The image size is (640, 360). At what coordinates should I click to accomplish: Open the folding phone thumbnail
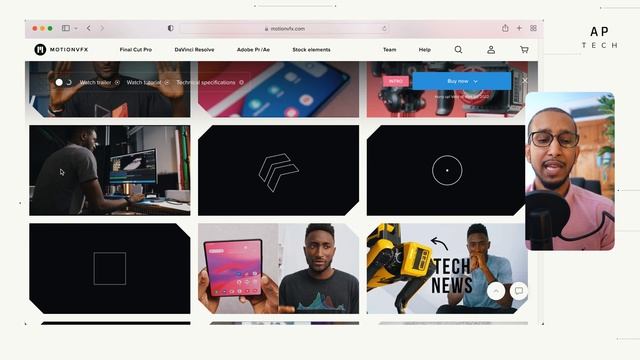point(278,269)
